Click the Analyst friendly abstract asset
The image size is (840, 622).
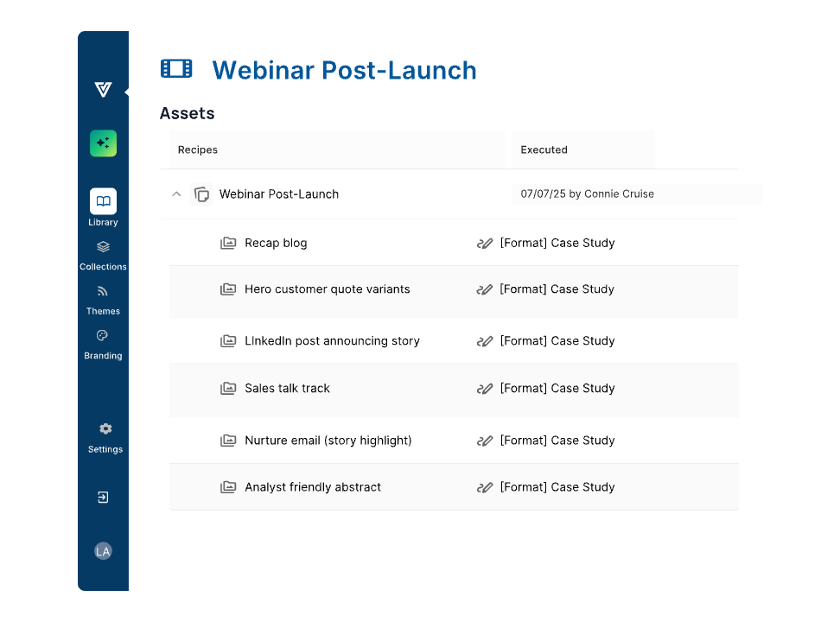pos(312,487)
